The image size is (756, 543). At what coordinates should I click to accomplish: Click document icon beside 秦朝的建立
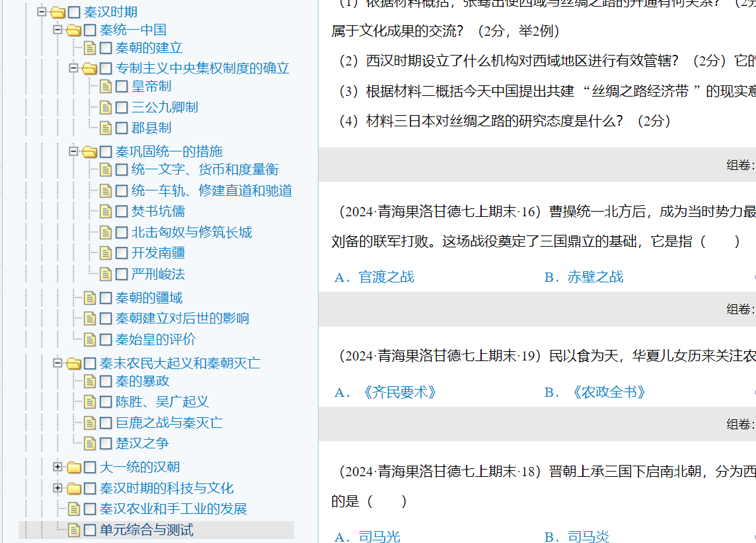point(90,48)
